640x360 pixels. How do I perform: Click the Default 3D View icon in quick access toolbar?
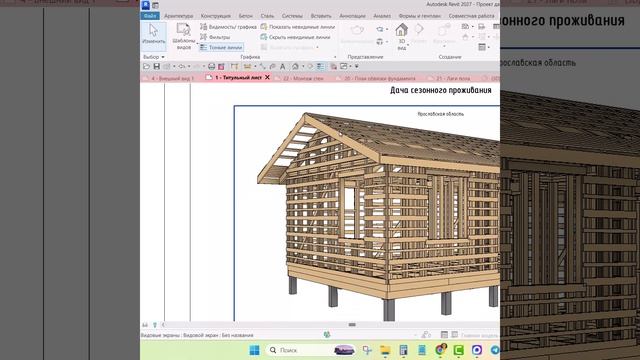coord(295,67)
